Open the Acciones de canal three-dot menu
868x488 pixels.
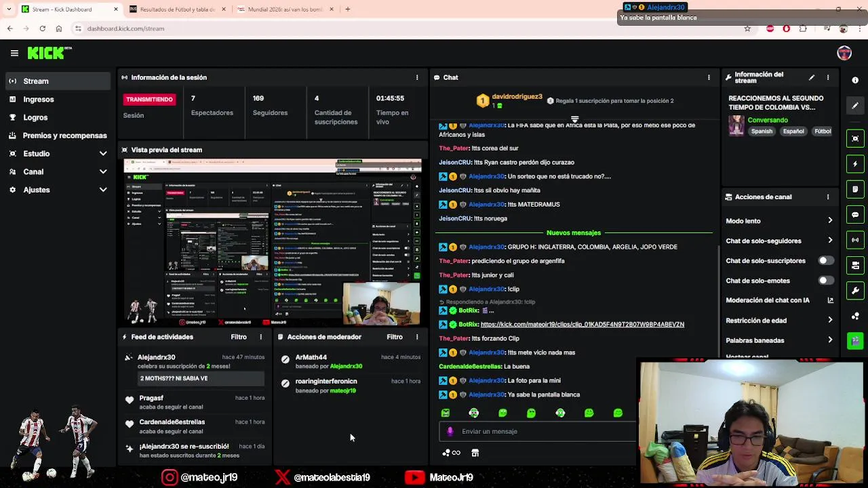pos(827,197)
